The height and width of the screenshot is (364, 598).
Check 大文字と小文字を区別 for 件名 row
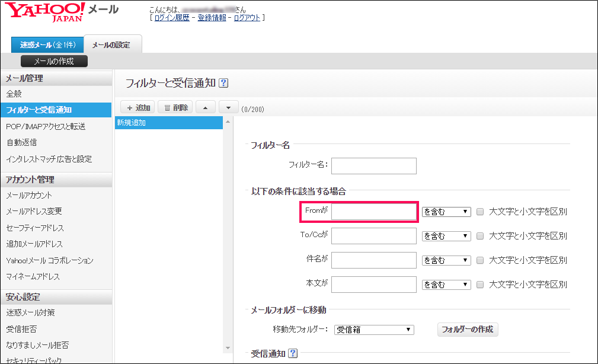click(x=480, y=260)
